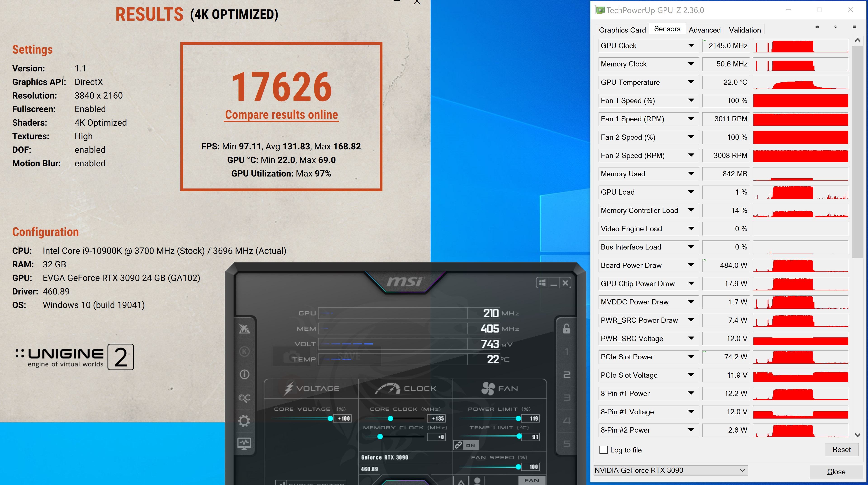
Task: Click the GPU-Z refresh sensors icon
Action: 836,27
